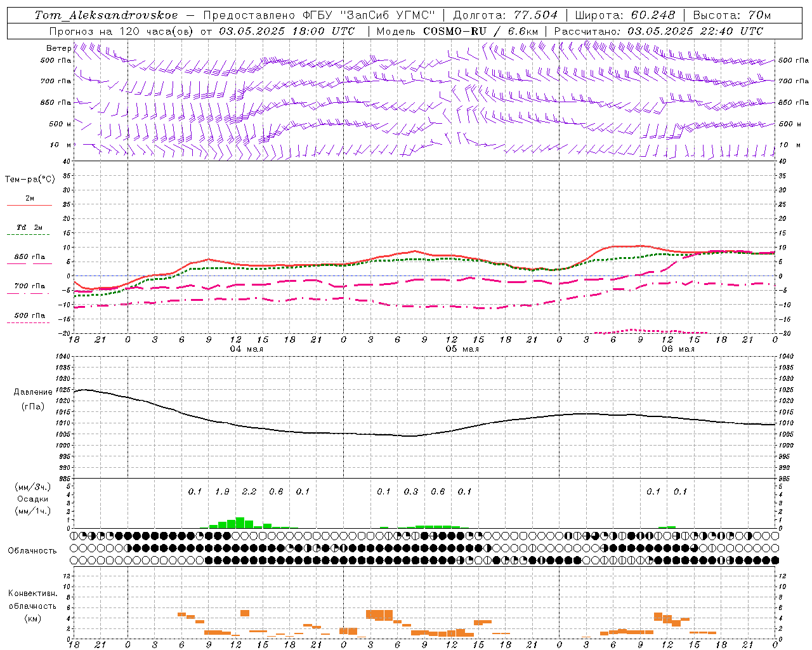Click the Давление pressure panel label
This screenshot has height=650, width=812.
pyautogui.click(x=33, y=392)
